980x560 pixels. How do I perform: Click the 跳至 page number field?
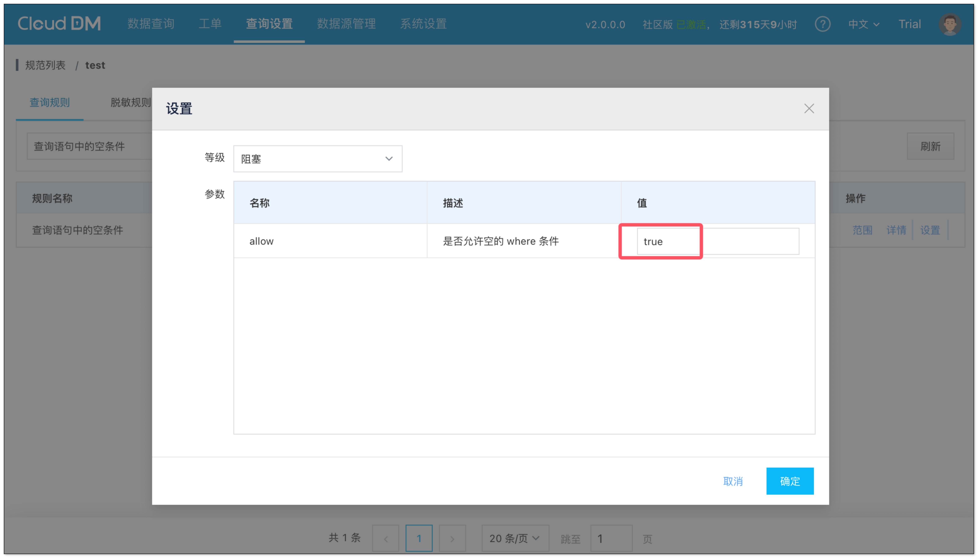[x=611, y=538]
